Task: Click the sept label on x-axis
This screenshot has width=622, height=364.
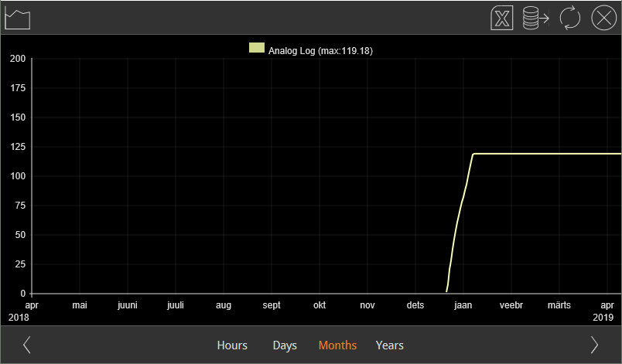Action: [x=272, y=305]
